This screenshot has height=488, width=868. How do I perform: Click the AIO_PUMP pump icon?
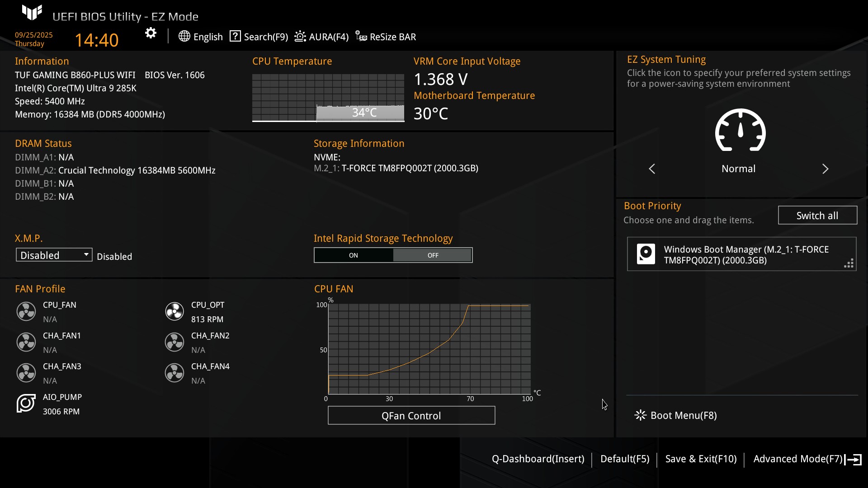point(26,404)
